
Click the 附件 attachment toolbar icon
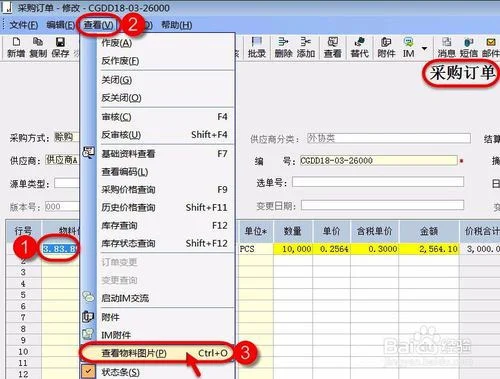pos(386,47)
